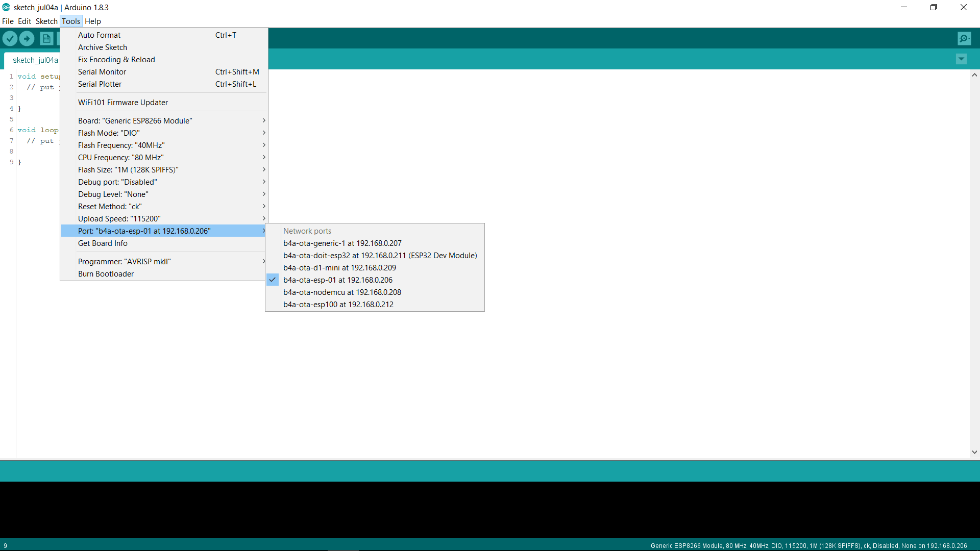Viewport: 980px width, 551px height.
Task: Click the Upload arrow toolbar icon
Action: (x=27, y=38)
